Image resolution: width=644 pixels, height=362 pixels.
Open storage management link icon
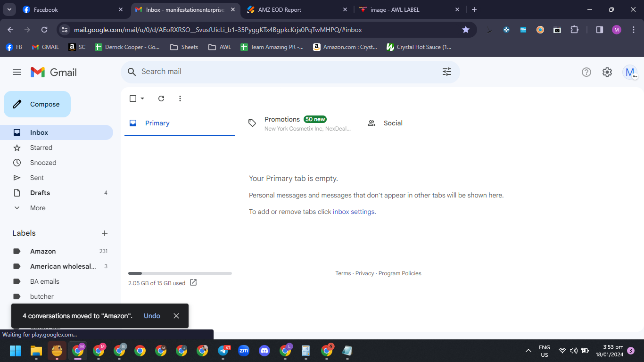[x=193, y=283]
